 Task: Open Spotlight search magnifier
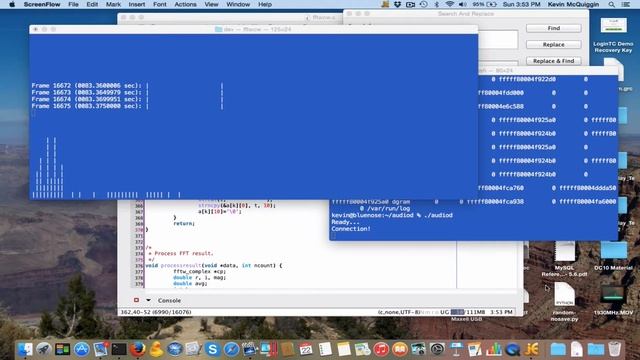[x=611, y=4]
